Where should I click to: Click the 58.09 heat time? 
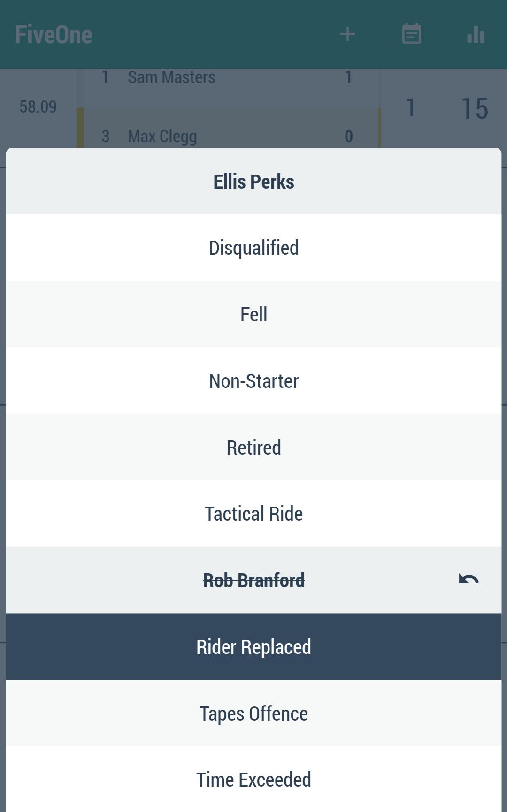tap(38, 107)
